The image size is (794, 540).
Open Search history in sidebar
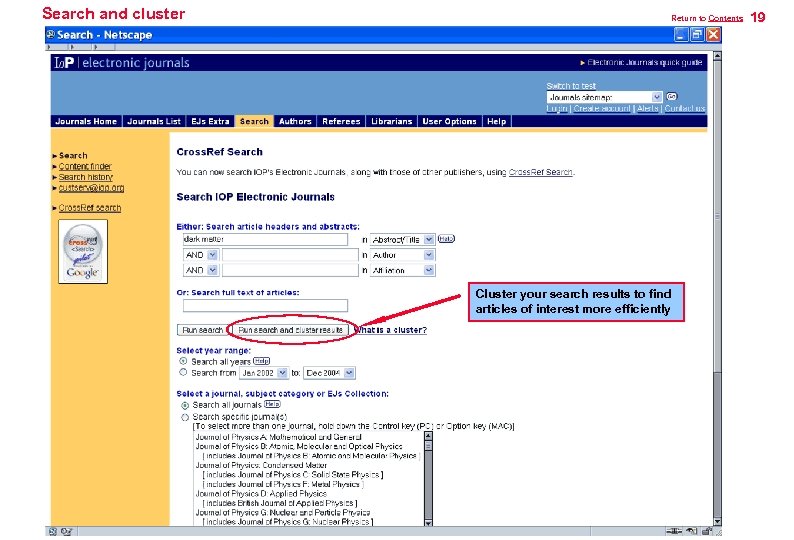click(x=86, y=177)
